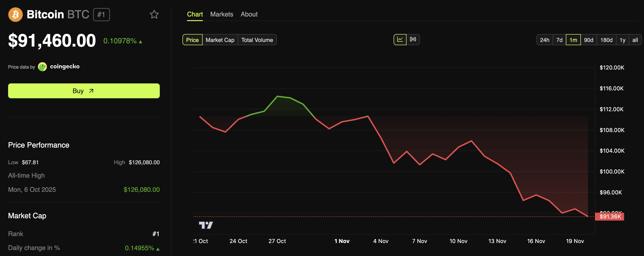
Task: Click the Bitcoin BTC logo
Action: tap(15, 14)
